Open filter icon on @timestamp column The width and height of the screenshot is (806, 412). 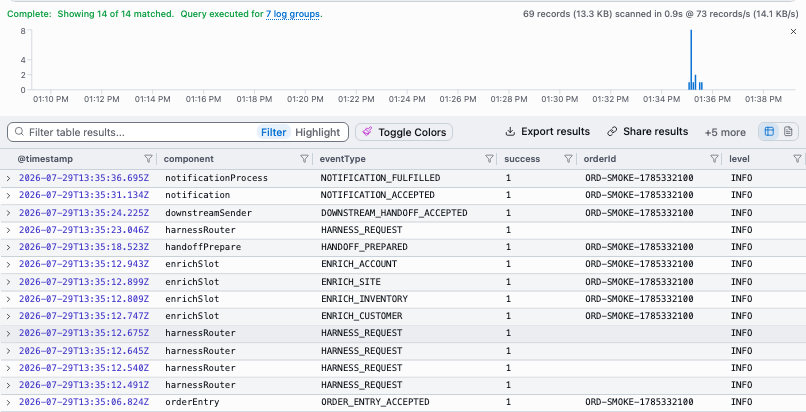(x=149, y=159)
